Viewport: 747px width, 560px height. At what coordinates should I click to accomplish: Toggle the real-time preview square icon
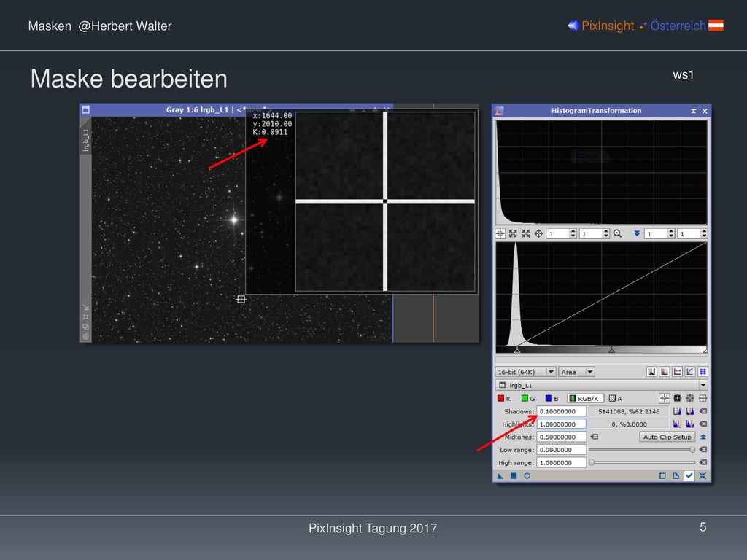[662, 475]
